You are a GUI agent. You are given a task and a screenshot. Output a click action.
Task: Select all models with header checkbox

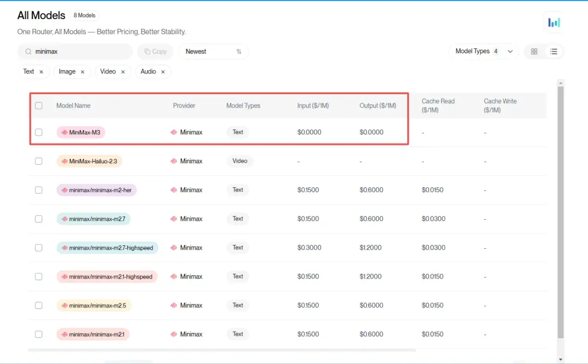[x=39, y=106]
